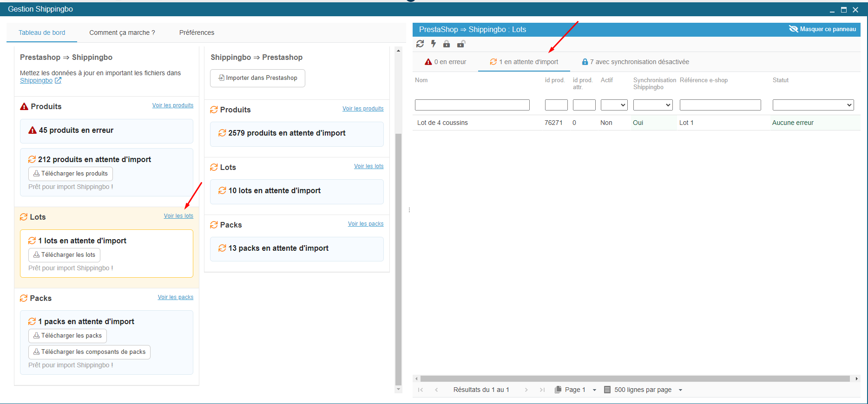This screenshot has height=404, width=868.
Task: Click 'Voir les packs' under Shippingbo ⇒ Prestashop
Action: tap(366, 224)
